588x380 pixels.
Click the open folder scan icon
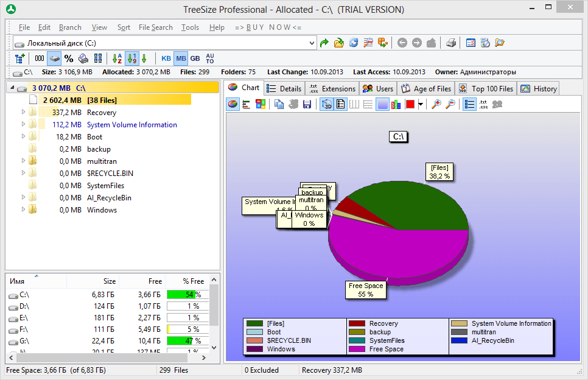click(x=338, y=43)
